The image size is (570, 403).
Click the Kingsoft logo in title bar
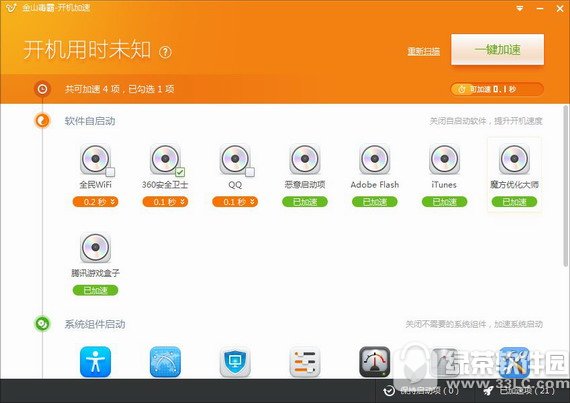(11, 7)
